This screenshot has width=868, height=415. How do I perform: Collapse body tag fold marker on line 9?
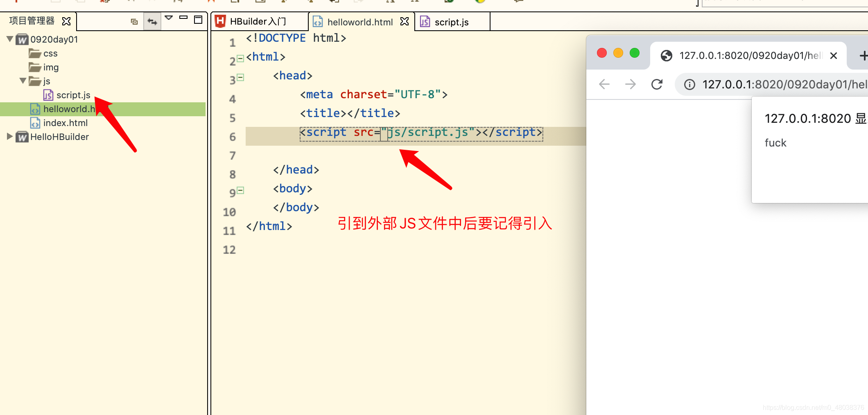(x=241, y=190)
